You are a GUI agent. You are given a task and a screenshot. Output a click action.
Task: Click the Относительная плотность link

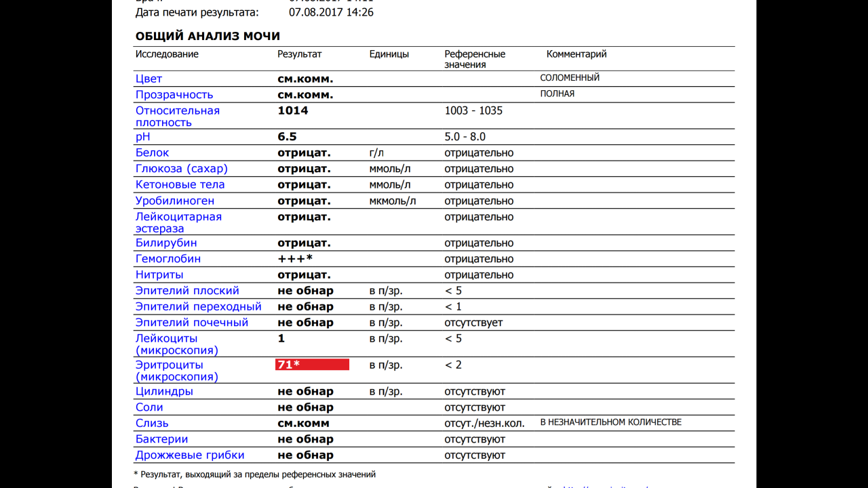point(178,117)
